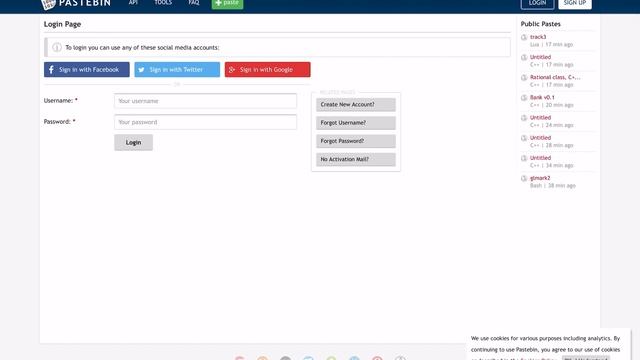Open the Rational class, C+... paste
This screenshot has width=640, height=360.
point(555,77)
